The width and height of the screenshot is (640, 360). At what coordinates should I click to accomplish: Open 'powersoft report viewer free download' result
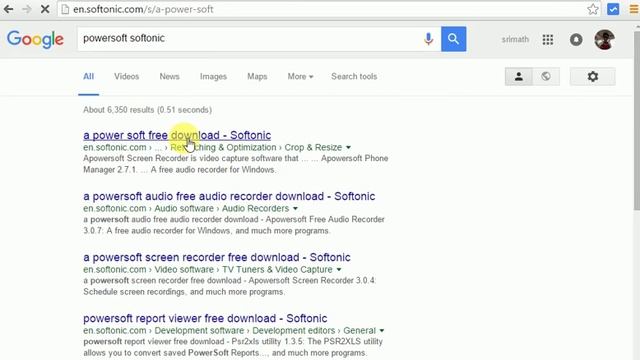click(x=205, y=318)
